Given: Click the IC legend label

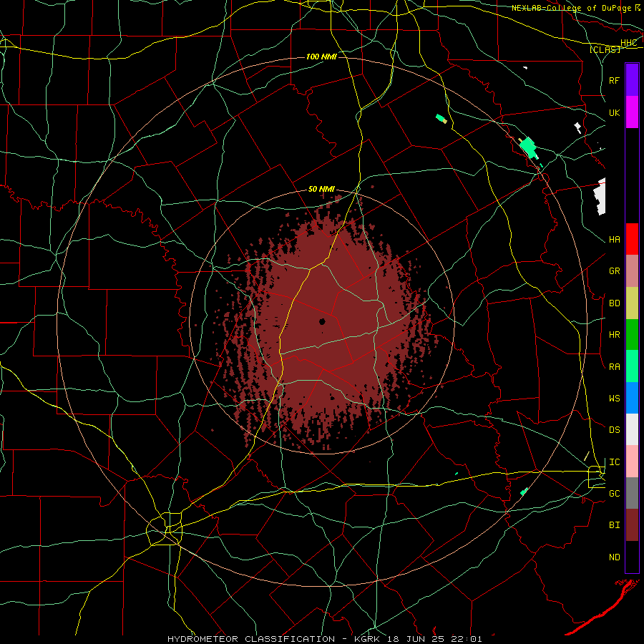Looking at the screenshot, I should [615, 462].
